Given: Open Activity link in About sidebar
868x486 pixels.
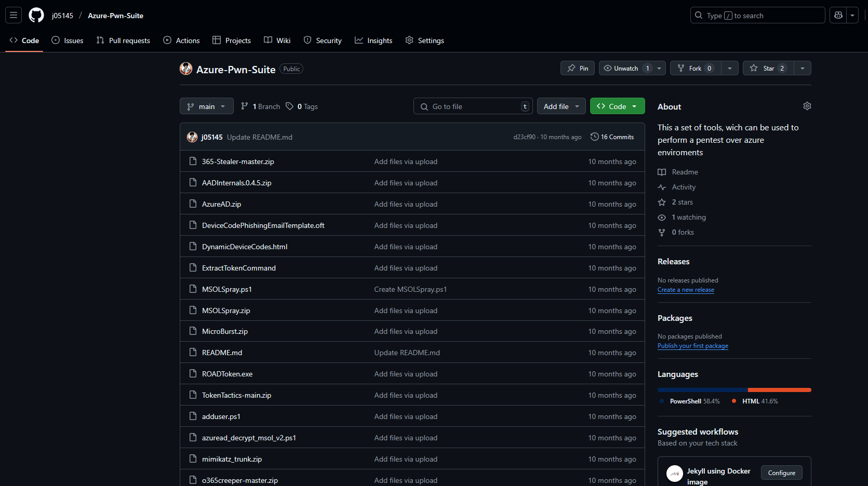Looking at the screenshot, I should 676,187.
